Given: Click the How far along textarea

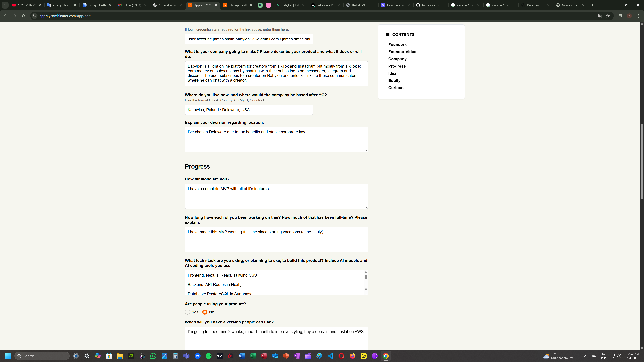Looking at the screenshot, I should [x=276, y=196].
